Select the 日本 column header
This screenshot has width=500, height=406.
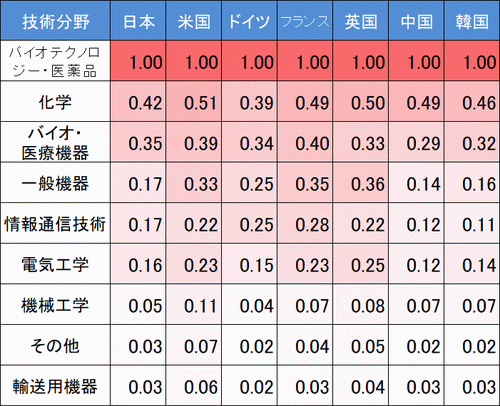[x=138, y=21]
